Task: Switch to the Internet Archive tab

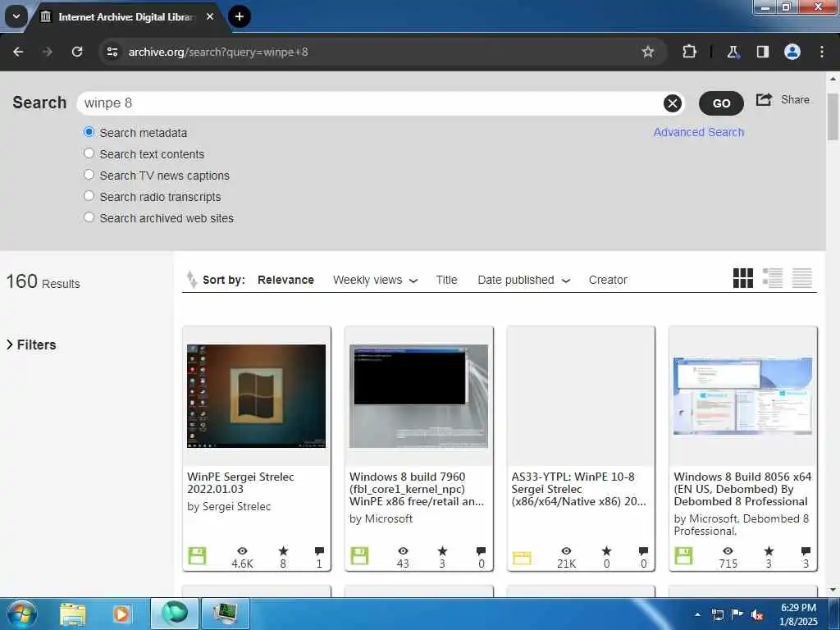Action: [126, 16]
